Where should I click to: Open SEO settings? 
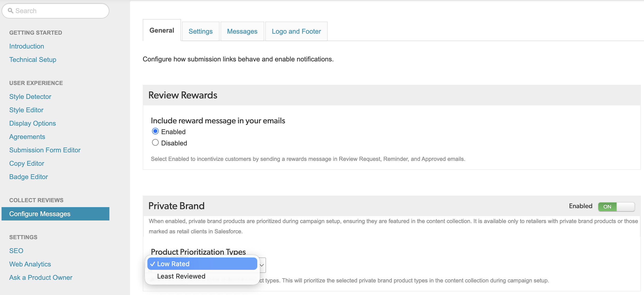(16, 251)
